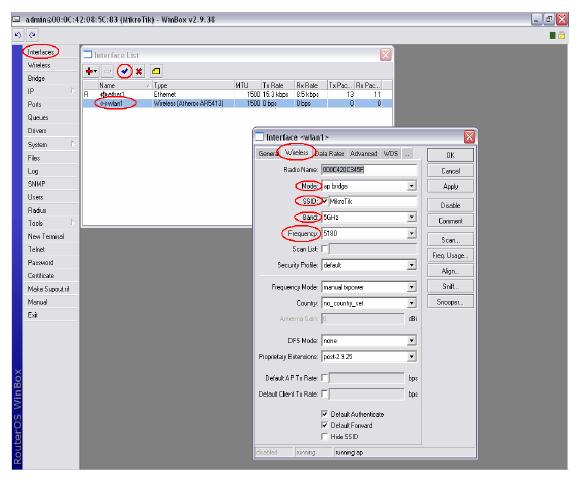Click Exit in the sidebar menu
This screenshot has width=576, height=484.
click(x=32, y=315)
